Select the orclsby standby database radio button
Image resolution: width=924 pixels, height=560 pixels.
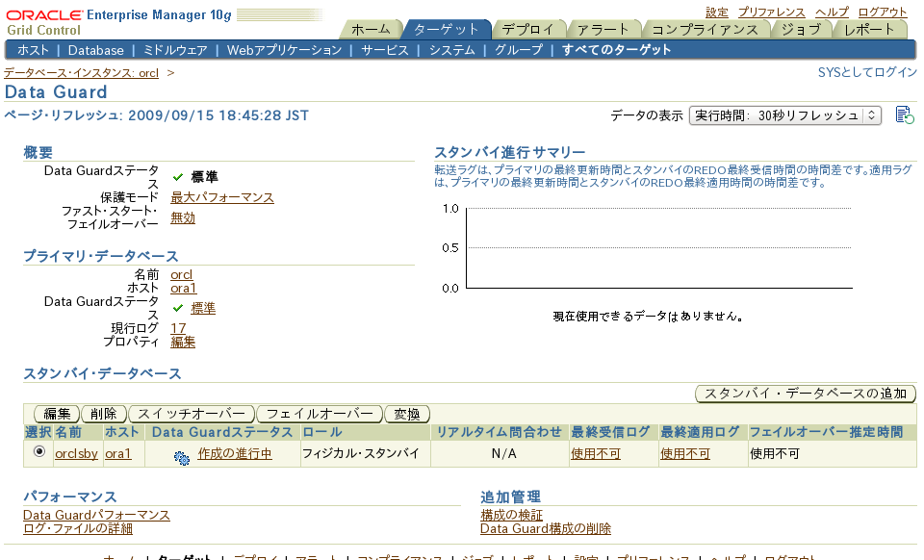39,451
